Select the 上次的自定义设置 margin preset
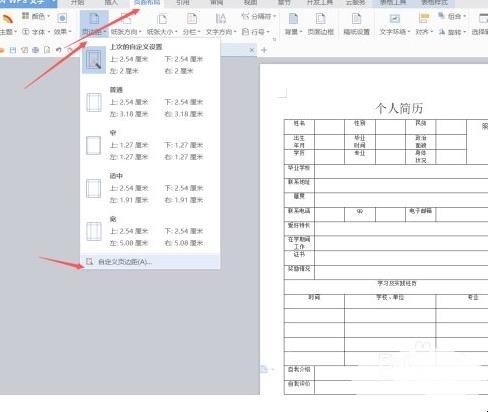 pos(150,59)
